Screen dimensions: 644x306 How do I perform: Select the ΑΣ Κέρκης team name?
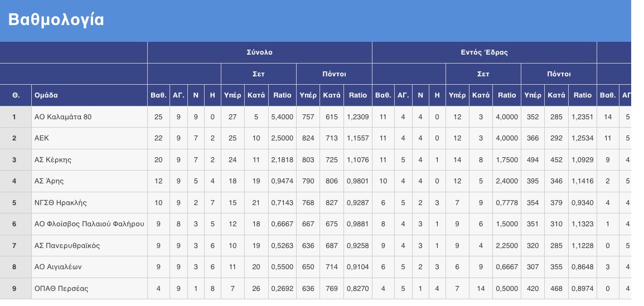tap(53, 160)
